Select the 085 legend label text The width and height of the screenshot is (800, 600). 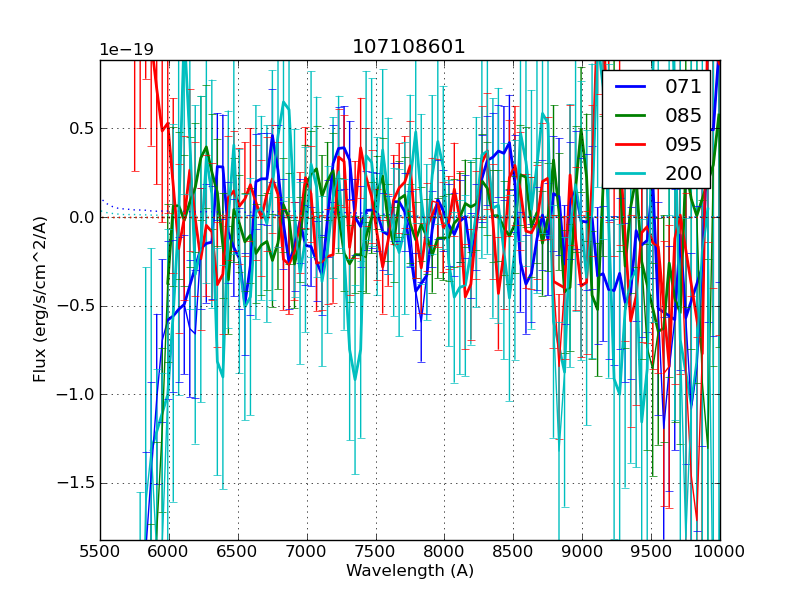click(683, 115)
